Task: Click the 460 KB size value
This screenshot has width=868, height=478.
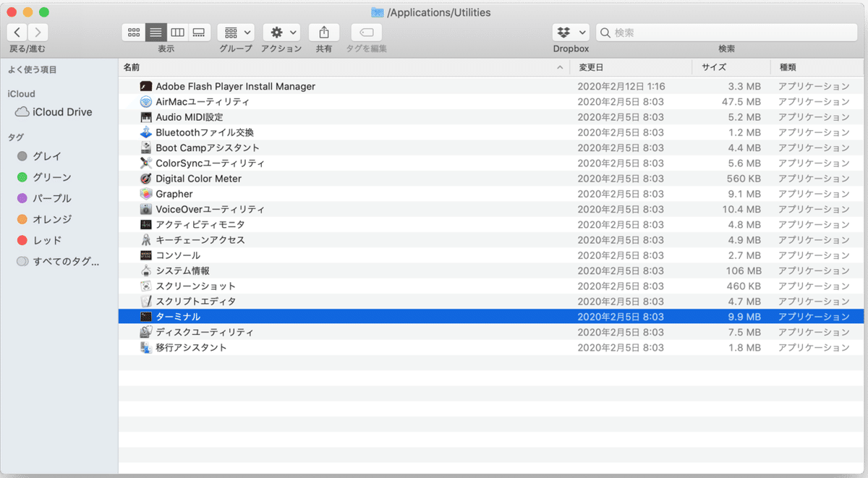Action: coord(744,286)
